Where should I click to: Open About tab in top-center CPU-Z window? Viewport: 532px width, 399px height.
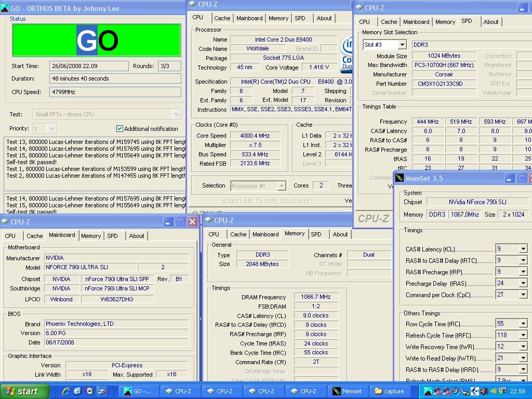(x=324, y=18)
